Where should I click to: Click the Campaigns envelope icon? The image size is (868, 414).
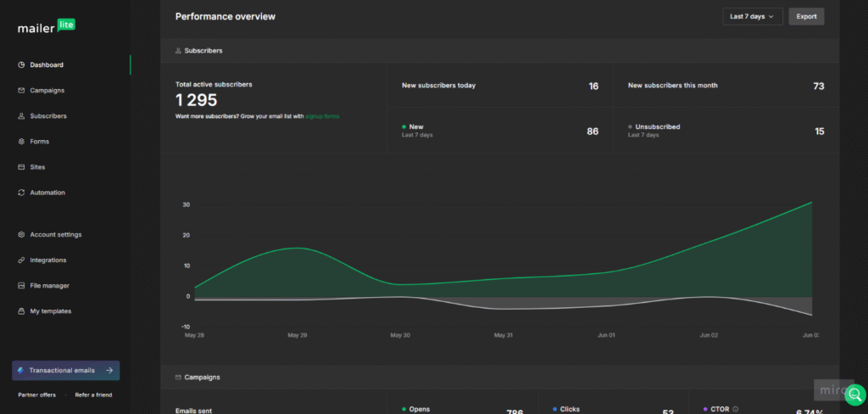pyautogui.click(x=21, y=91)
